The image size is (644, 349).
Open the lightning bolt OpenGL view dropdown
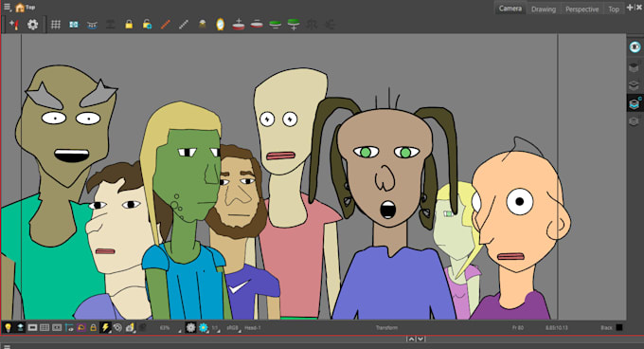tap(105, 327)
